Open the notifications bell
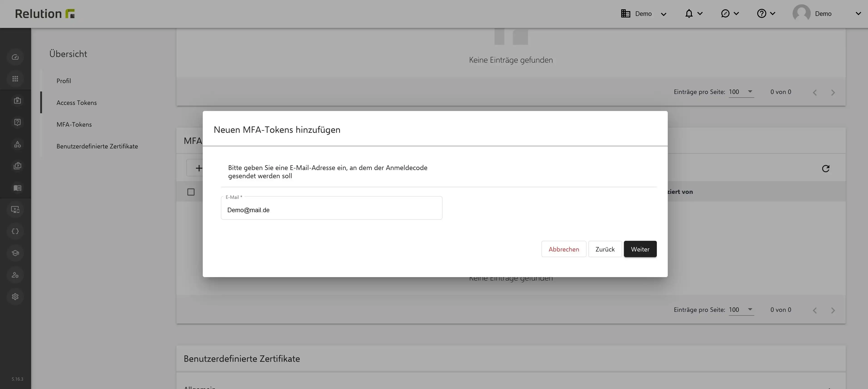The width and height of the screenshot is (868, 389). click(x=689, y=13)
